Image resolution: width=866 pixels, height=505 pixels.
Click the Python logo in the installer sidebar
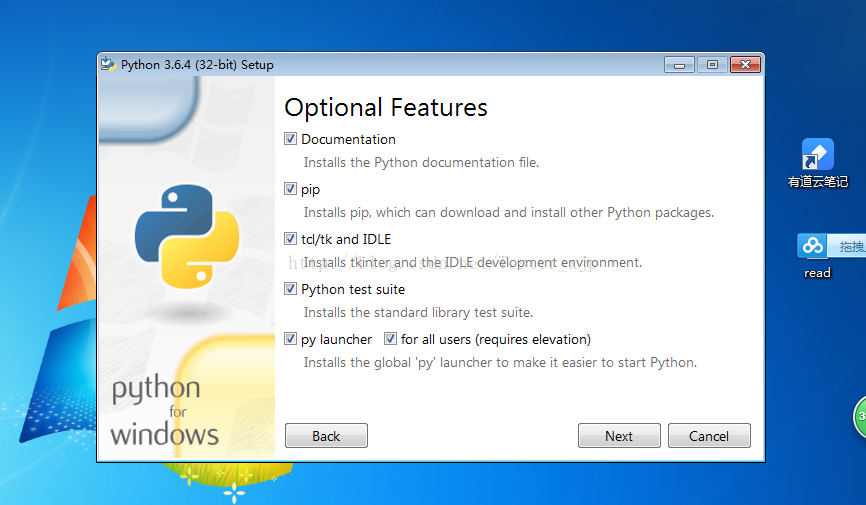coord(187,236)
